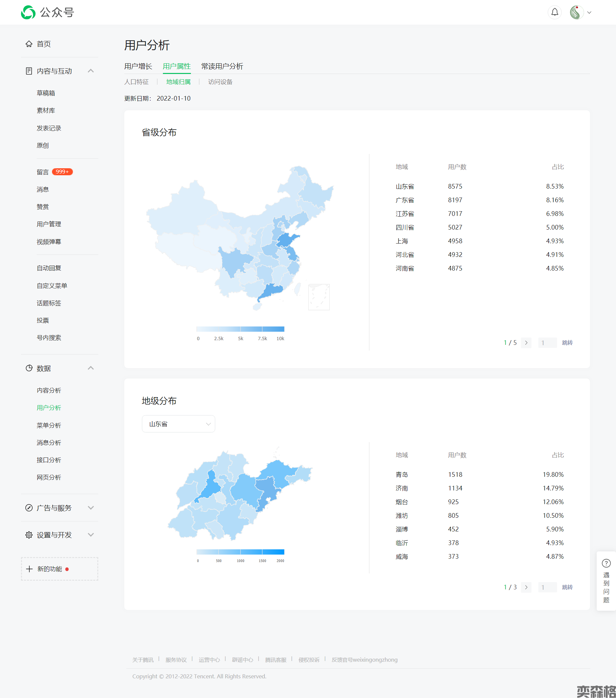616x698 pixels.
Task: Go to next page of province table
Action: coord(526,343)
